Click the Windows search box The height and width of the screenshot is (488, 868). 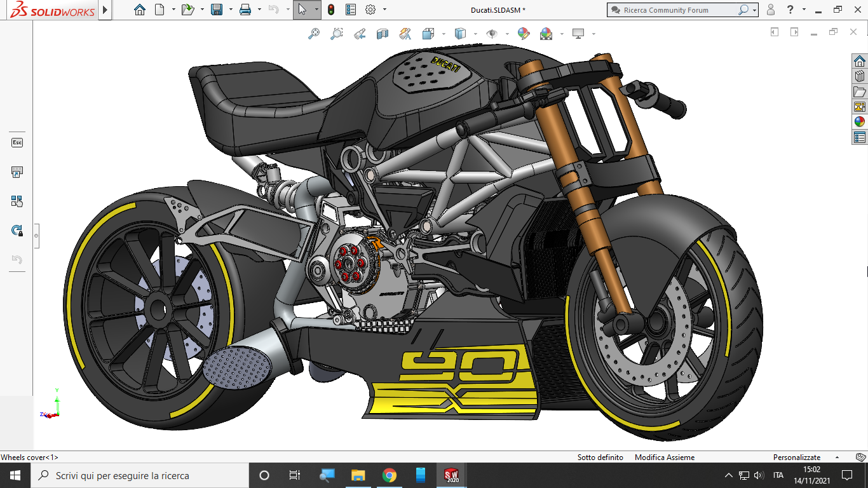click(x=140, y=475)
